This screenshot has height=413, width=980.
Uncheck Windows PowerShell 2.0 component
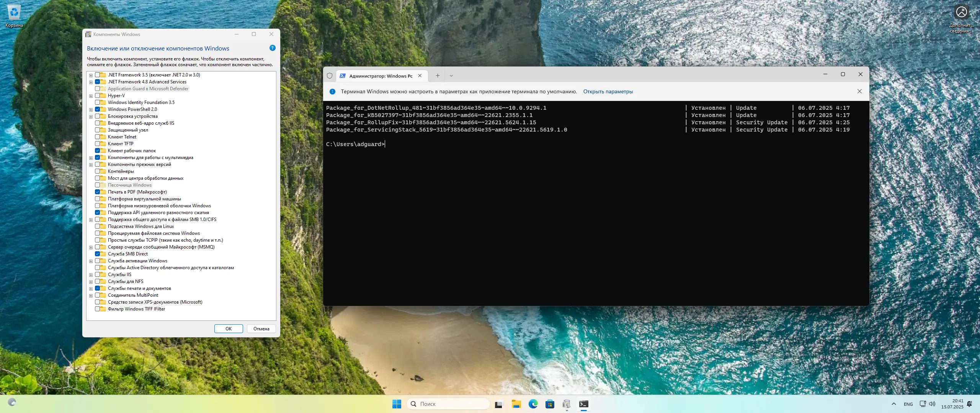98,109
